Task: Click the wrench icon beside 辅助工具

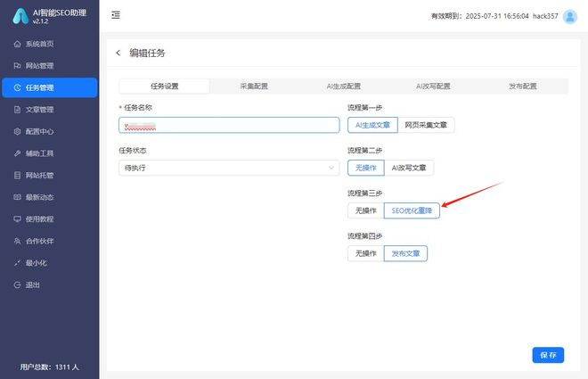Action: (18, 153)
